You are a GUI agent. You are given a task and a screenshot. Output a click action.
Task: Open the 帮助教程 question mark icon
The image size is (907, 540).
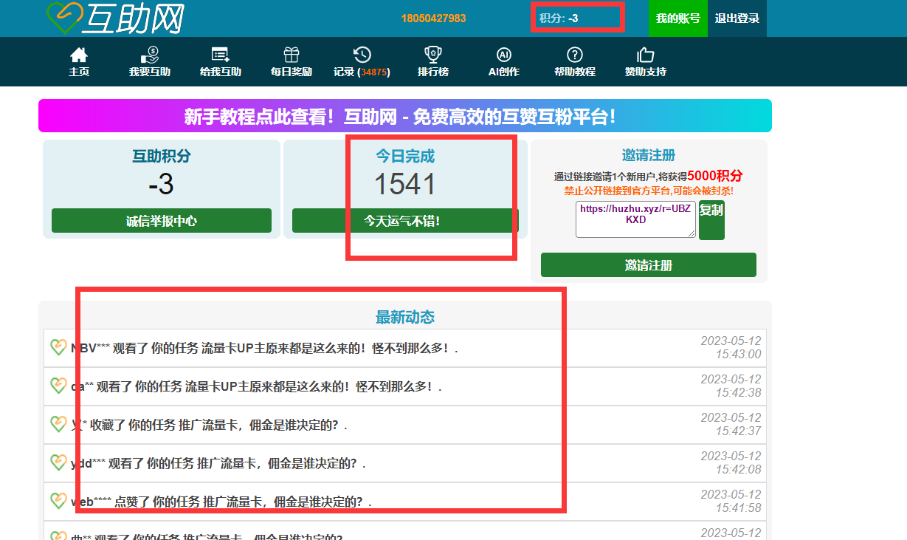(x=574, y=55)
